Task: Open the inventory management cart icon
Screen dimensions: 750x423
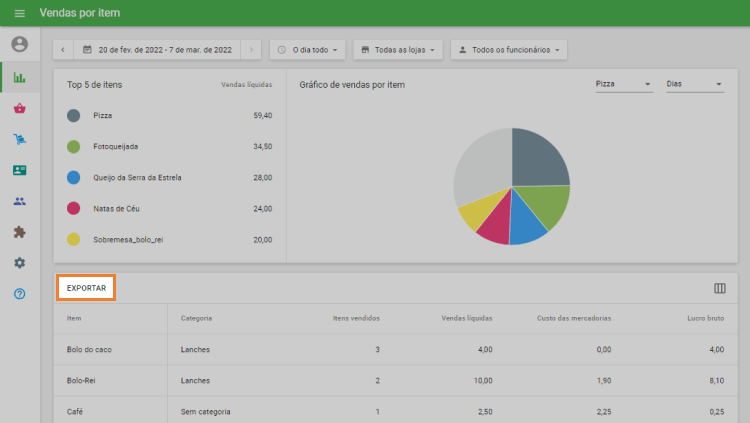Action: tap(19, 139)
